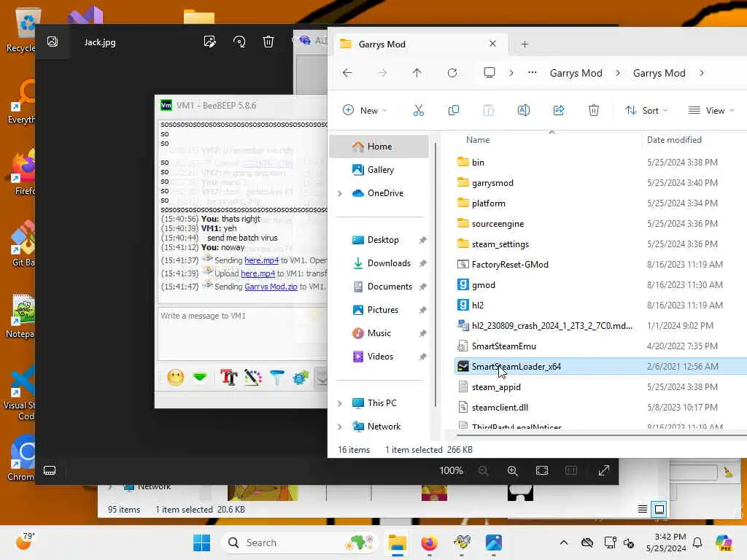Image resolution: width=747 pixels, height=560 pixels.
Task: Expand the OneDrive tree node
Action: [340, 193]
